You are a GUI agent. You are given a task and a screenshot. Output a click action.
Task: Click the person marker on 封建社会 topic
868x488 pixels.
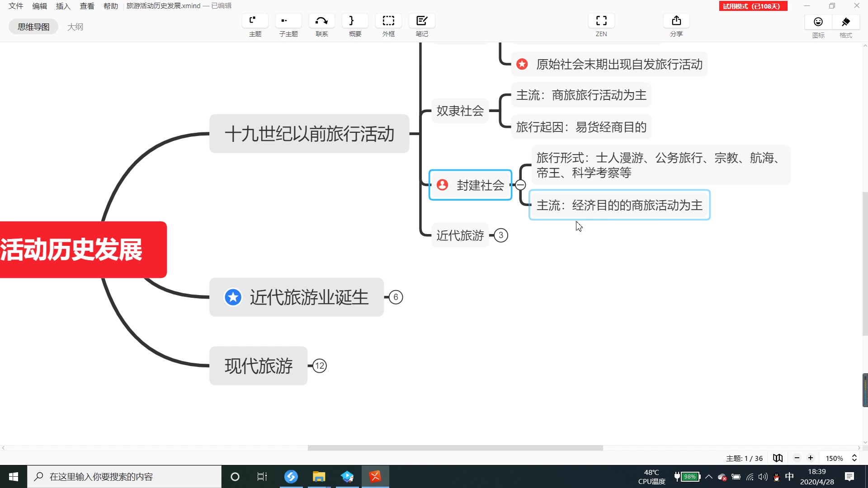[442, 185]
